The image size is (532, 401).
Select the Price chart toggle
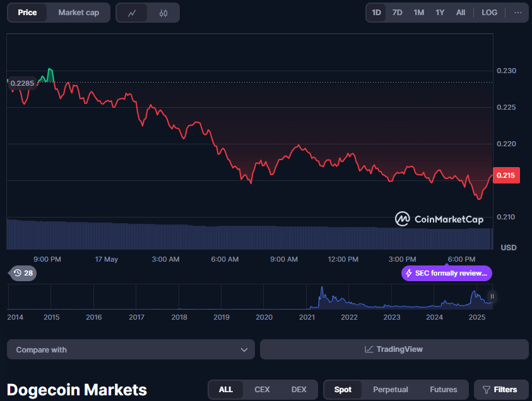(x=27, y=13)
